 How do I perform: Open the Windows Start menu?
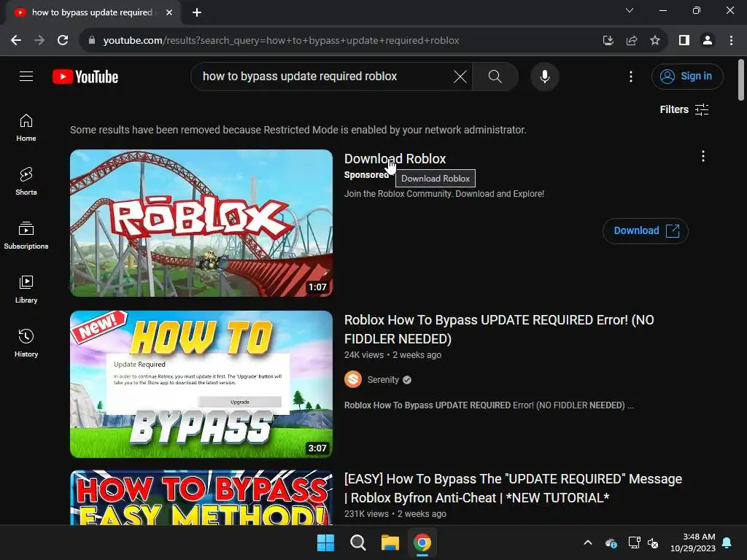point(326,542)
